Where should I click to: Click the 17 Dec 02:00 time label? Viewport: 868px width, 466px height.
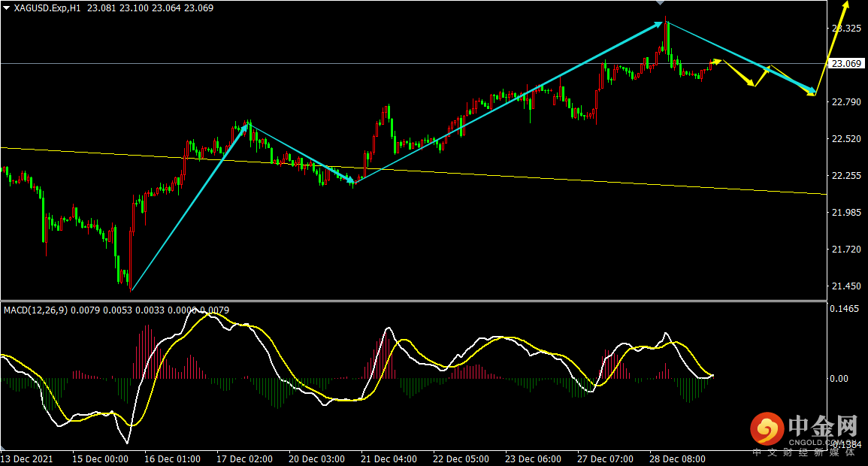coord(244,459)
